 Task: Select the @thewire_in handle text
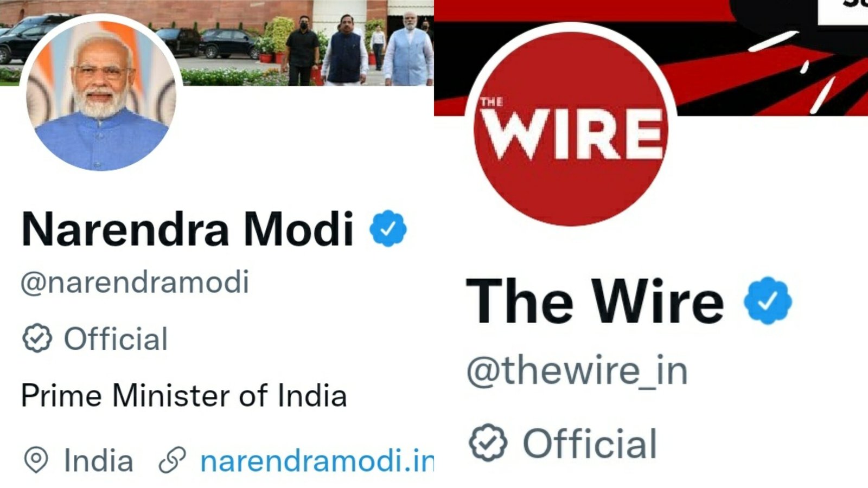pyautogui.click(x=577, y=371)
